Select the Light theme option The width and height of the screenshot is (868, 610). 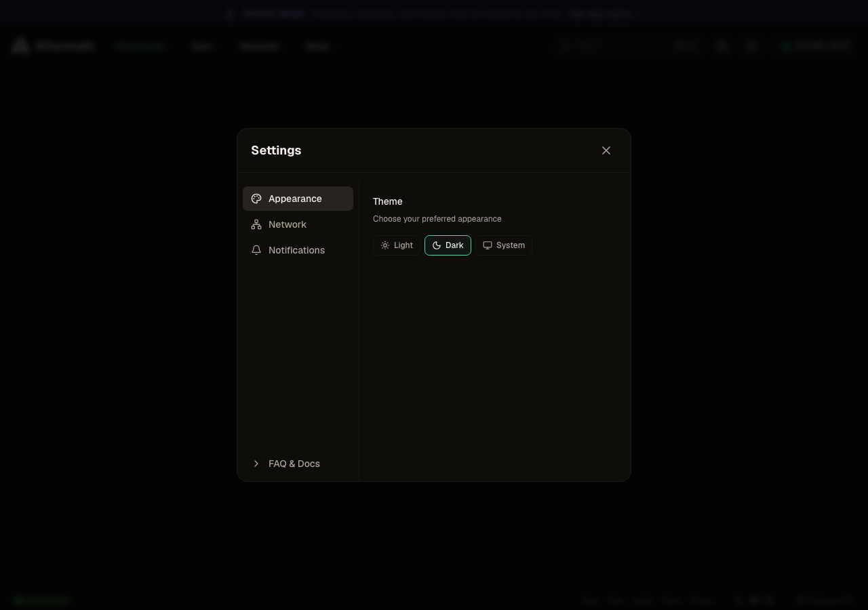point(397,245)
